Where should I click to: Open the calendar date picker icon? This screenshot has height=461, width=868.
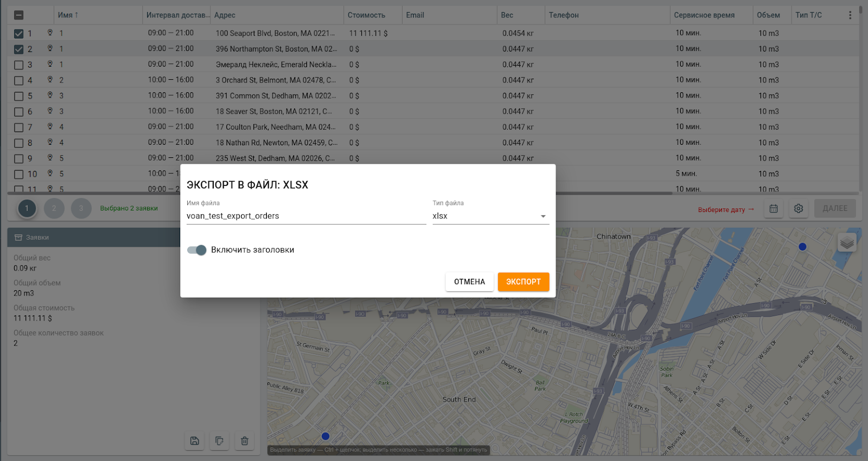tap(774, 209)
